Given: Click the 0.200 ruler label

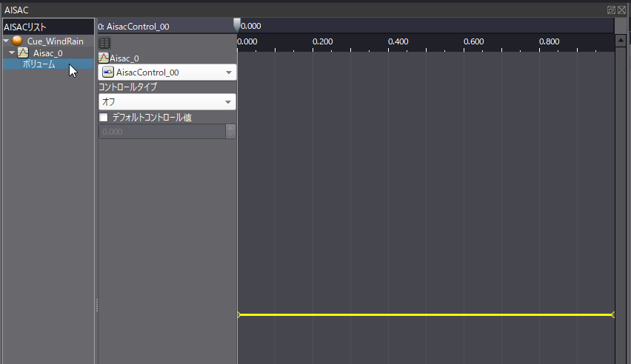Looking at the screenshot, I should point(322,41).
